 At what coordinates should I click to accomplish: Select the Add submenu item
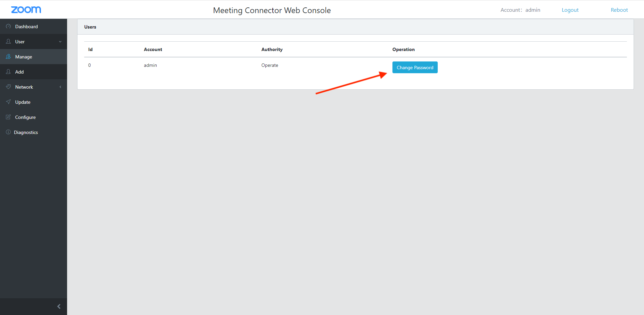34,72
